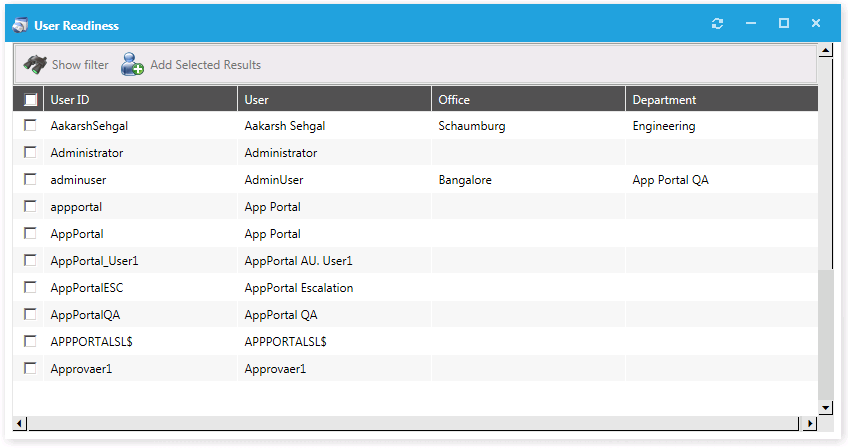Click the refresh icon in title bar
848x448 pixels.
717,23
